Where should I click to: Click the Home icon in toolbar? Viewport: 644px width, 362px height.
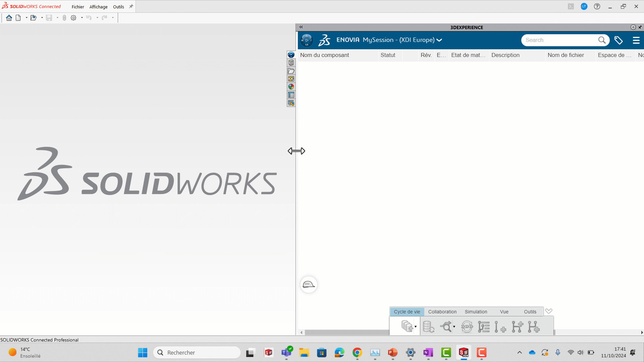pyautogui.click(x=9, y=18)
